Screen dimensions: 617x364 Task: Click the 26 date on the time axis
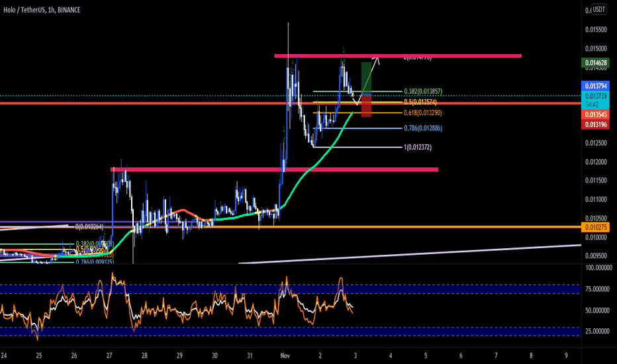(x=74, y=355)
